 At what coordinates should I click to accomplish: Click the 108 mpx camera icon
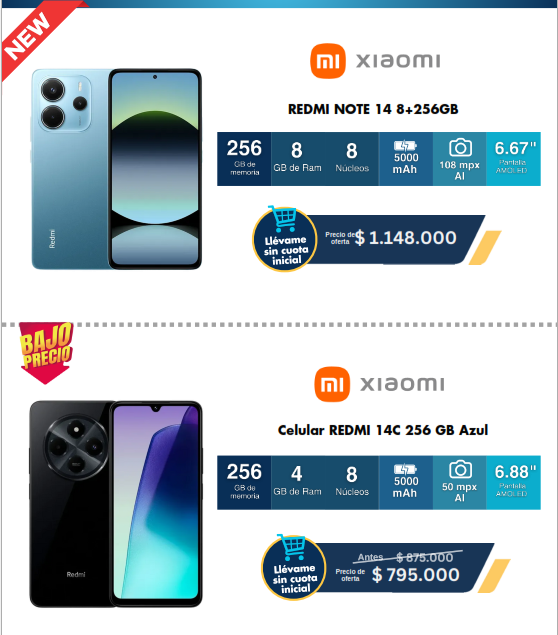[x=460, y=148]
